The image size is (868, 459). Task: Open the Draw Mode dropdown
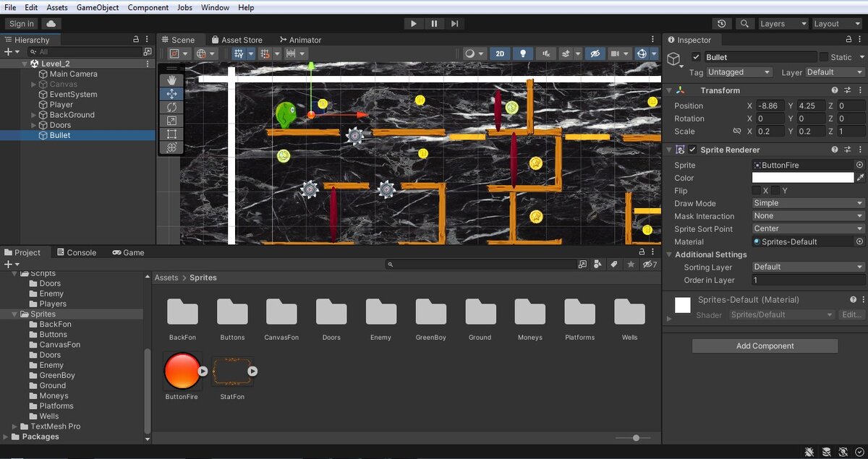point(809,203)
